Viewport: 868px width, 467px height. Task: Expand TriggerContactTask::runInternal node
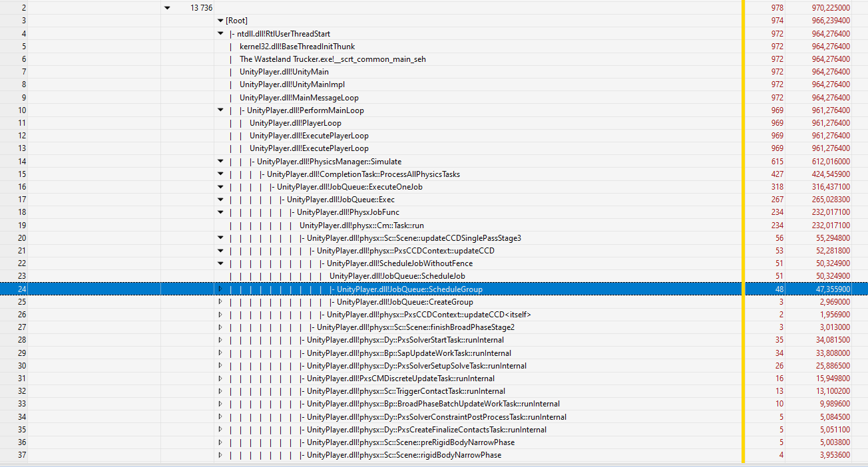220,391
